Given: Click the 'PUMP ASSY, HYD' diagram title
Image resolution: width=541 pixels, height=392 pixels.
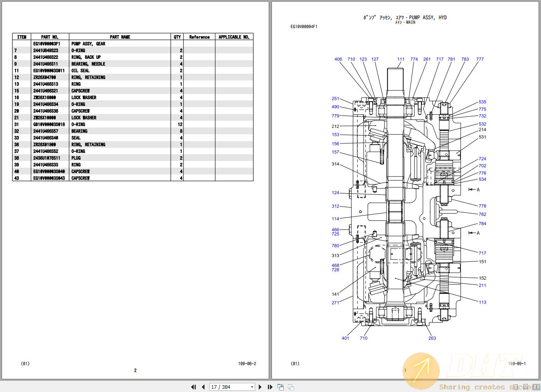Looking at the screenshot, I should [x=428, y=18].
